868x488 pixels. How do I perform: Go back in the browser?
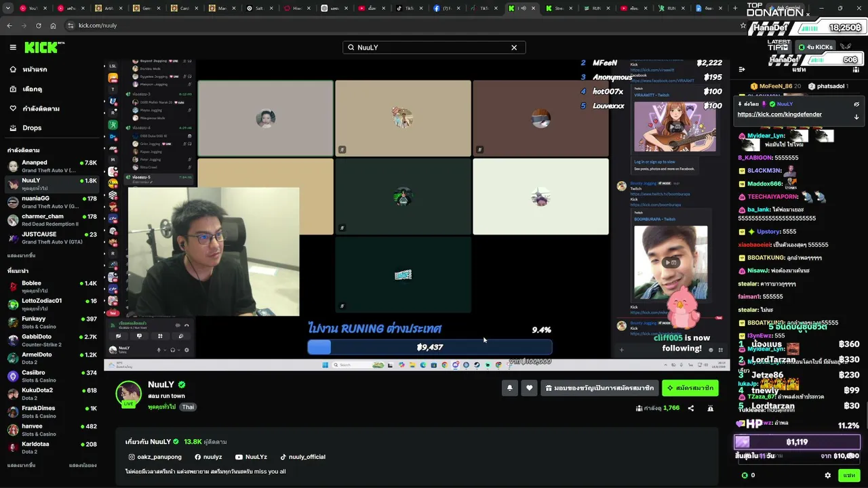[x=9, y=25]
